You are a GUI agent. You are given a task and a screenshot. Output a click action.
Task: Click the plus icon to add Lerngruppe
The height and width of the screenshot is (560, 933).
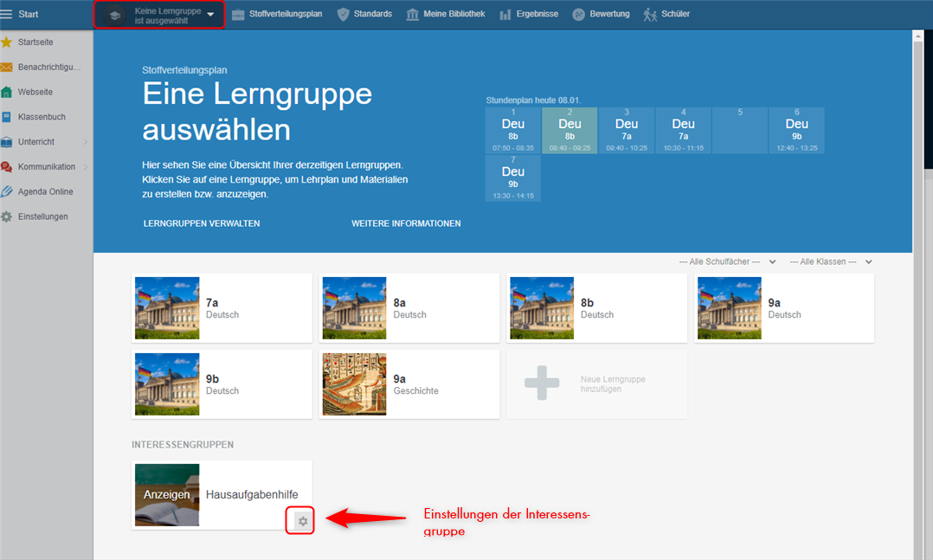[542, 383]
